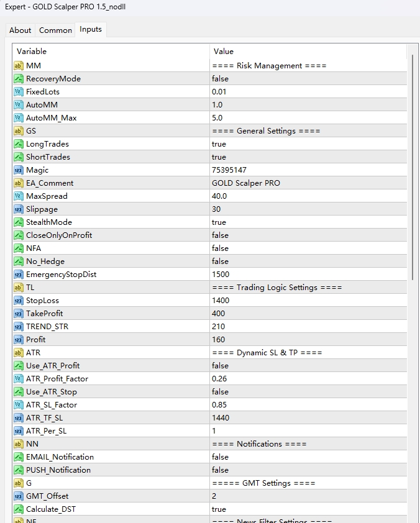Click the double type icon beside FixedLots

(x=19, y=92)
